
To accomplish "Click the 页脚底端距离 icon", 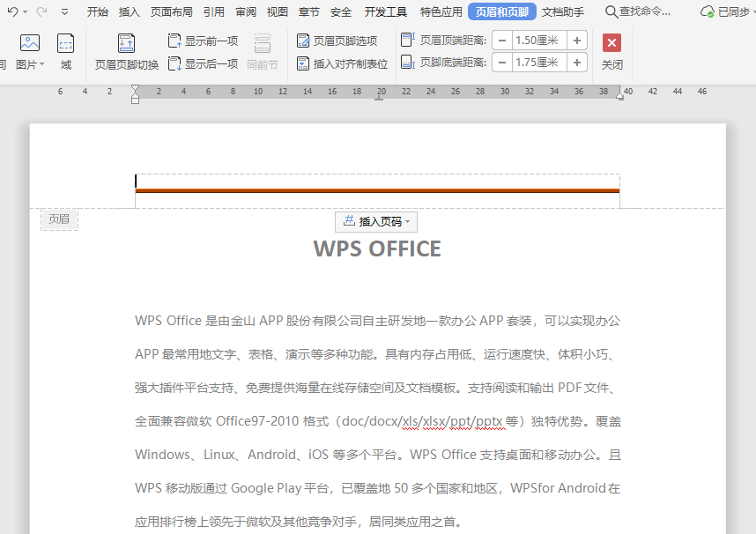I will (407, 63).
